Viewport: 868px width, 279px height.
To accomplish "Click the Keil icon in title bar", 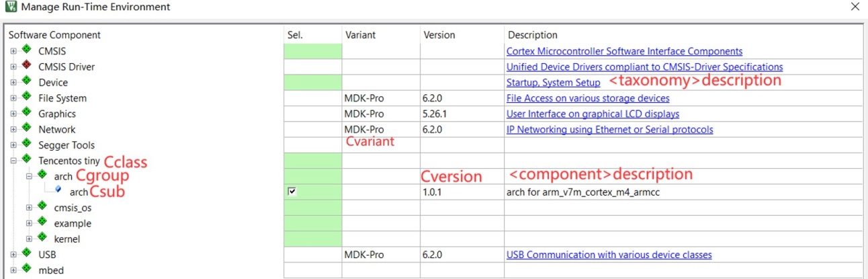I will tap(10, 7).
